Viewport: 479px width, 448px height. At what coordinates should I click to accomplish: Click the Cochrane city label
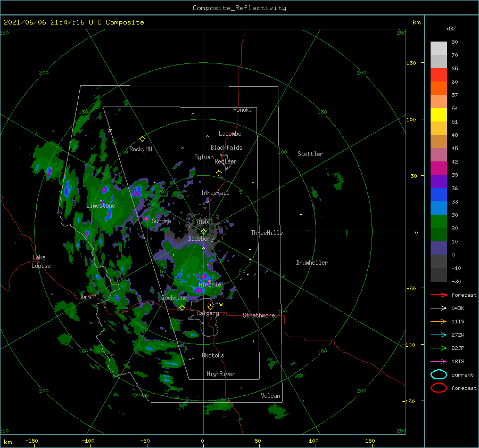point(174,298)
